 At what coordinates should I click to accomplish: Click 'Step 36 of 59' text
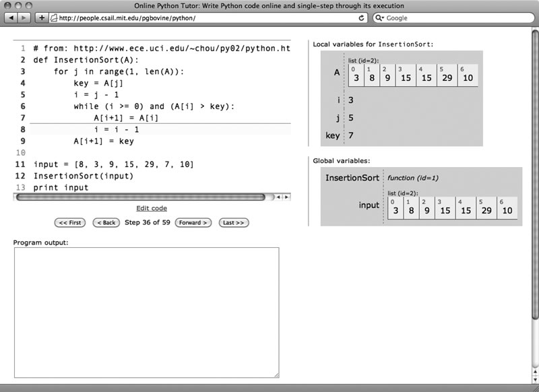click(148, 222)
